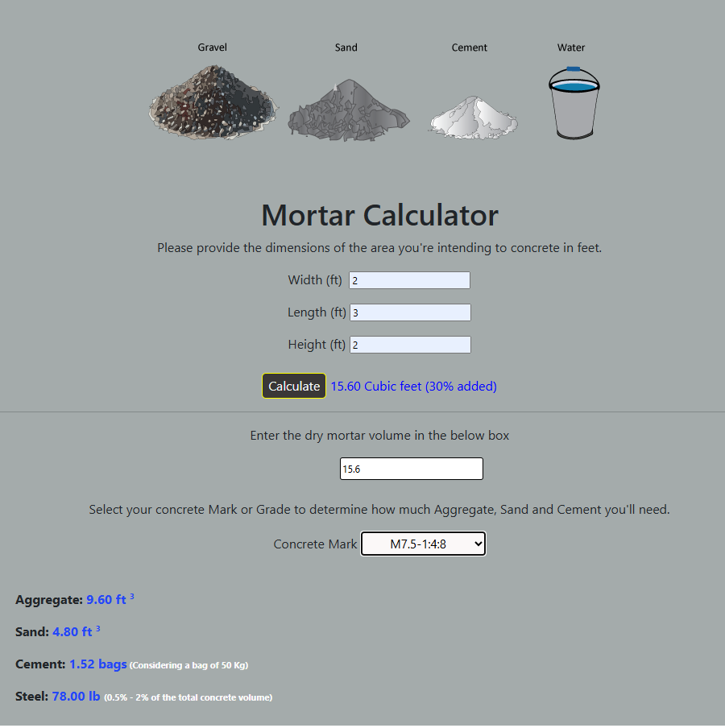Screen dimensions: 725x728
Task: Select the Height (ft) input box
Action: 410,345
